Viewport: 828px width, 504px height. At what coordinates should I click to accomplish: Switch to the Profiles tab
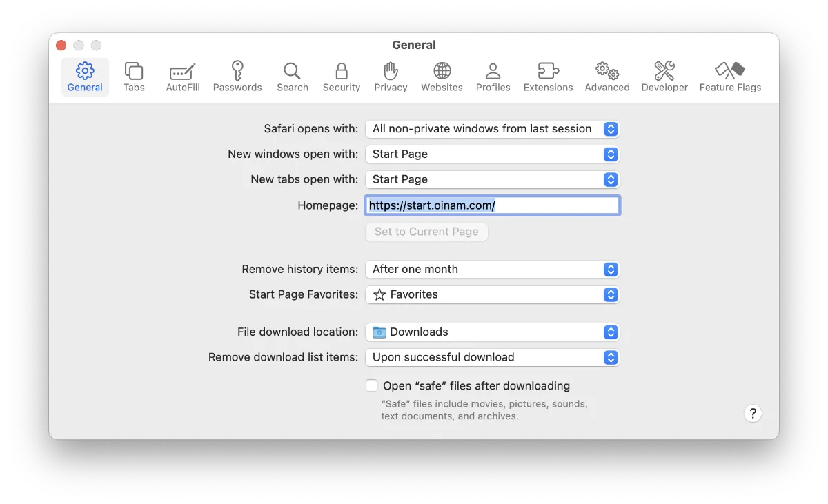tap(493, 77)
